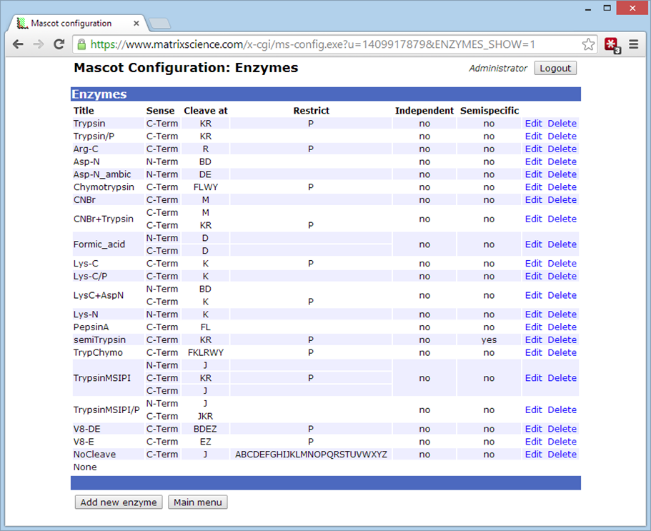This screenshot has width=651, height=531.
Task: Select the TrypChymo cleave value FKLRWY
Action: tap(206, 353)
